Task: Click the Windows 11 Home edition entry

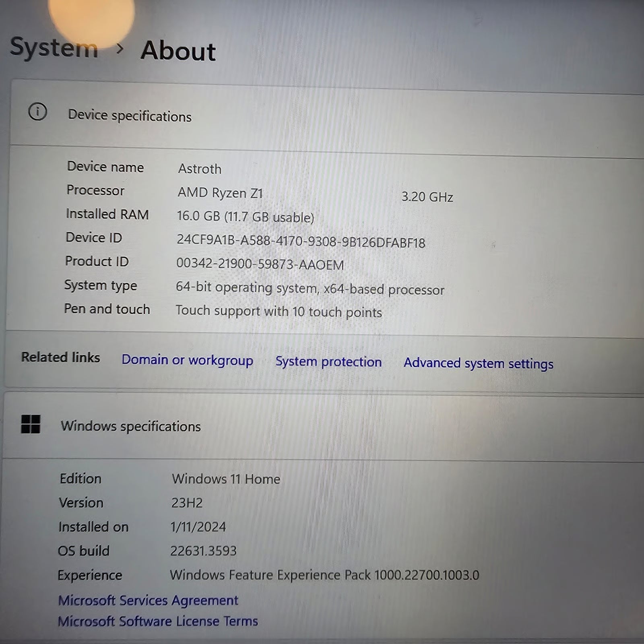Action: pos(226,479)
